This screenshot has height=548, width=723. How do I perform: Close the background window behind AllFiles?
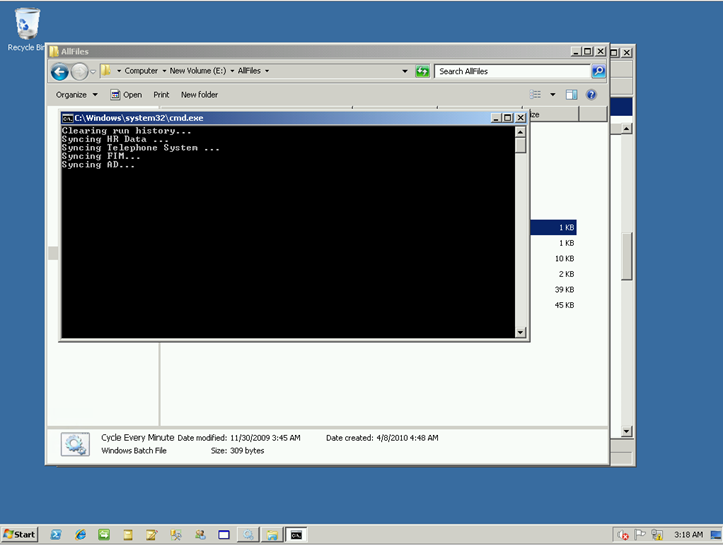626,53
